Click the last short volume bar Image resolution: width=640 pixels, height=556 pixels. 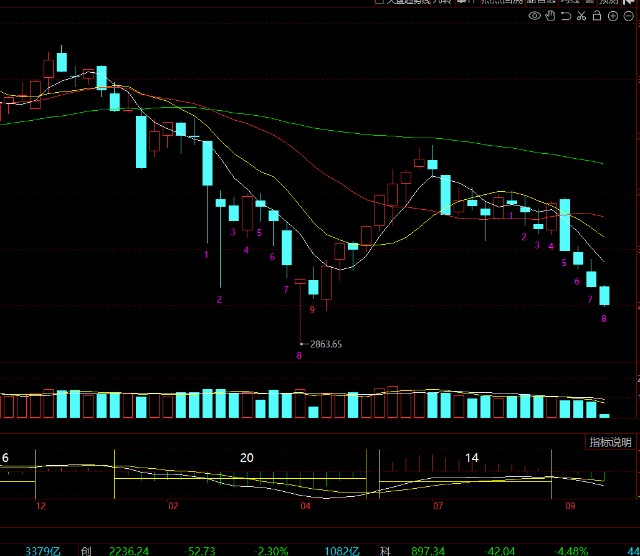(604, 416)
